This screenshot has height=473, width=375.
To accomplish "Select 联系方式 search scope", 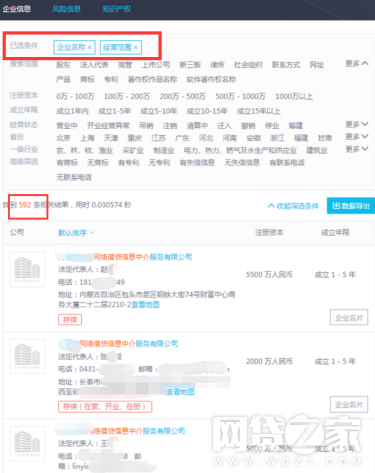I will 286,65.
